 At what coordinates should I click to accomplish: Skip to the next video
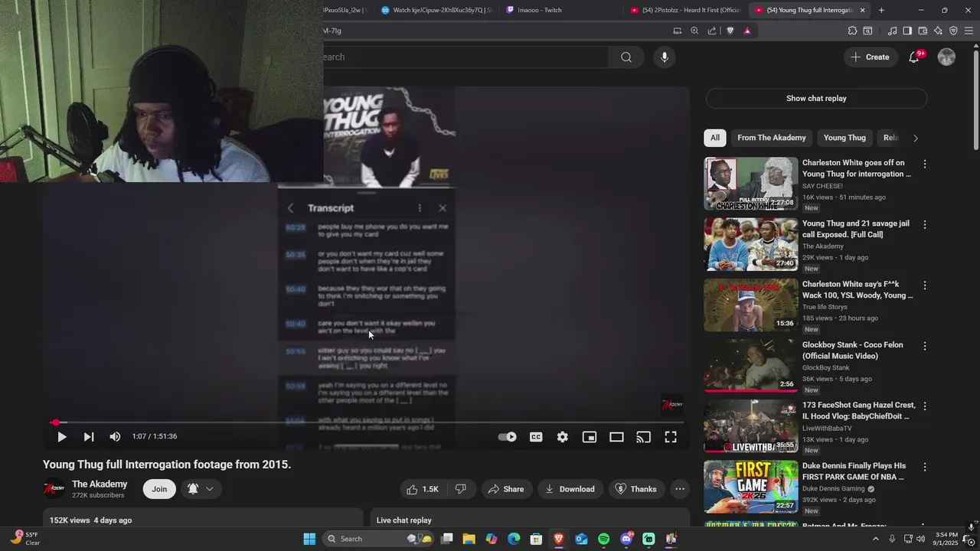[89, 437]
